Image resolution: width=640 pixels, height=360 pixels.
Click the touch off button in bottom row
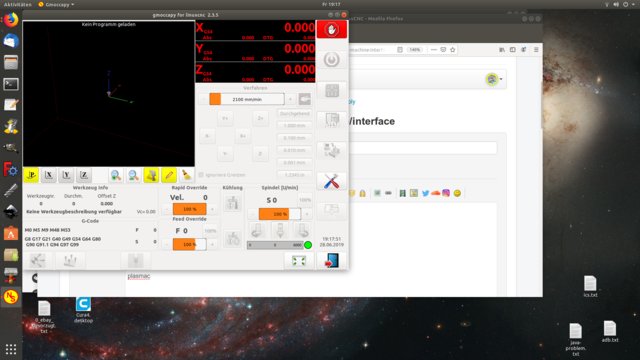(70, 260)
